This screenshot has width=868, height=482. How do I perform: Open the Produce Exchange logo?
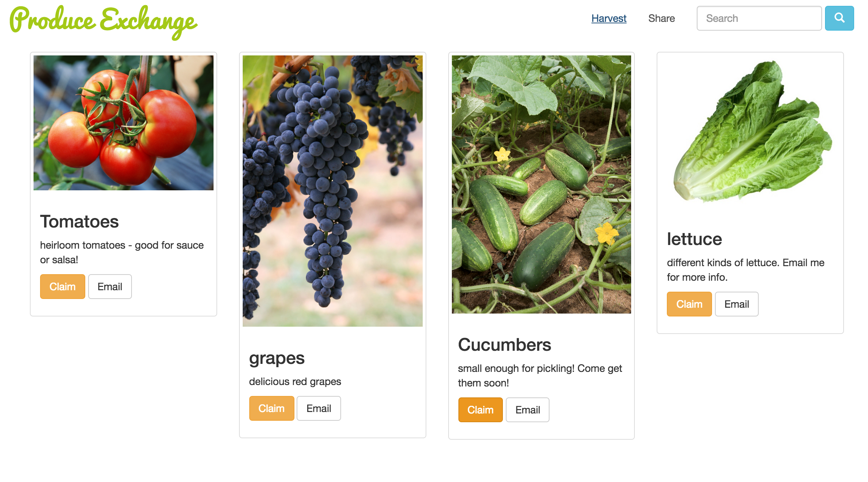point(103,22)
